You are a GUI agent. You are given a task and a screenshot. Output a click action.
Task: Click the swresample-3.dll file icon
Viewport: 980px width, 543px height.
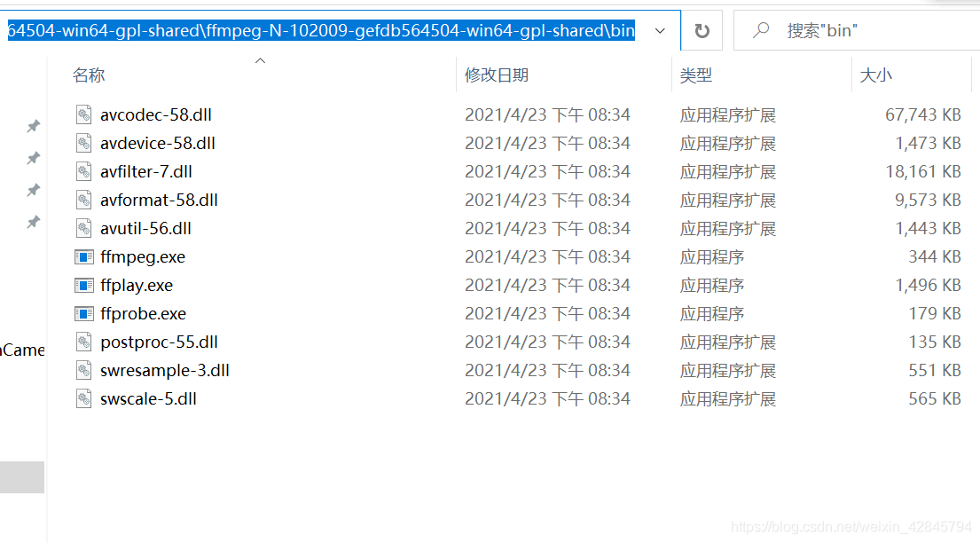coord(83,370)
